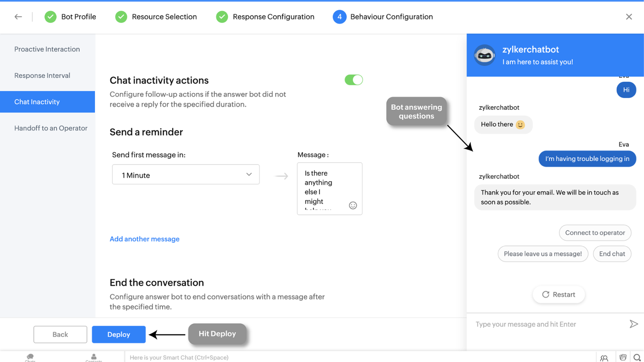
Task: Click Add another message link
Action: 144,239
